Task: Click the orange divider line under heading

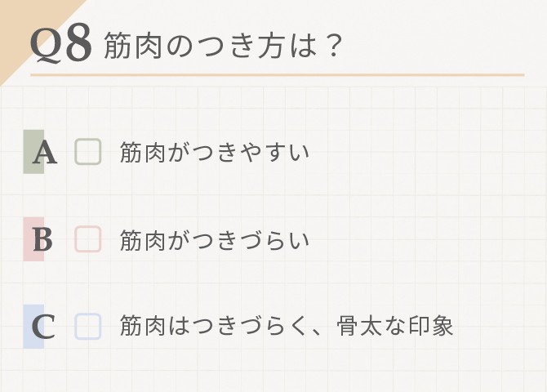Action: [x=278, y=74]
